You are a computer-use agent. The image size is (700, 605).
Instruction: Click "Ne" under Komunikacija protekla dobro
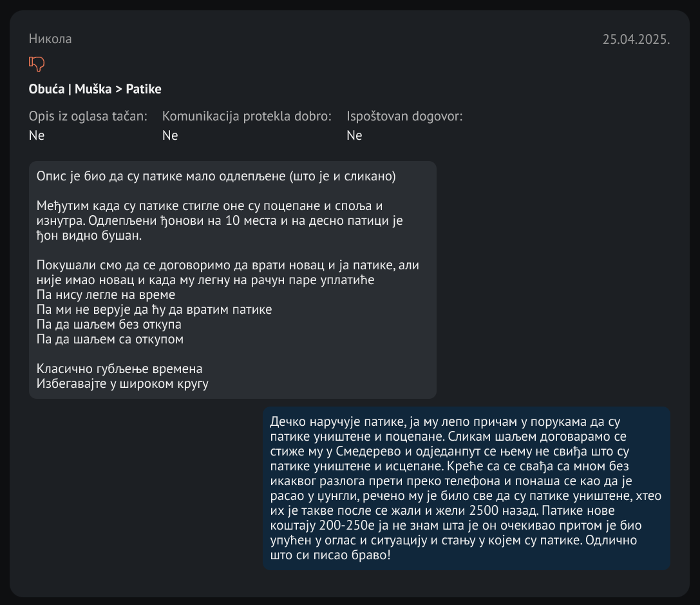[x=170, y=135]
